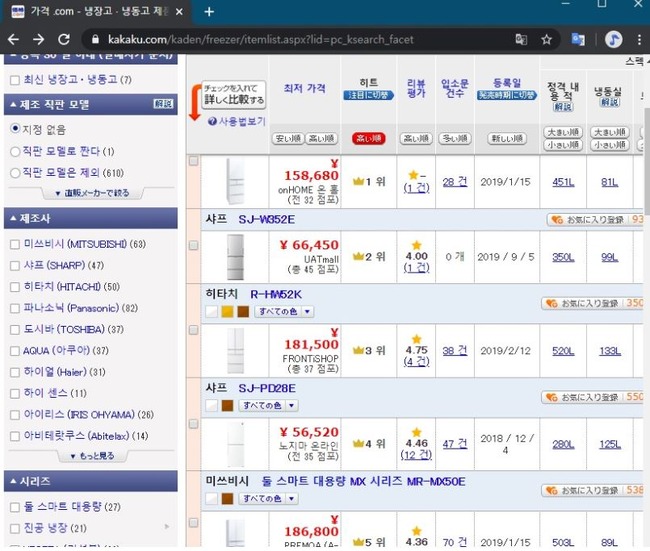650x551 pixels.
Task: Check the 미쓰비시 (MITSUBISHI) manufacturer box
Action: (15, 244)
